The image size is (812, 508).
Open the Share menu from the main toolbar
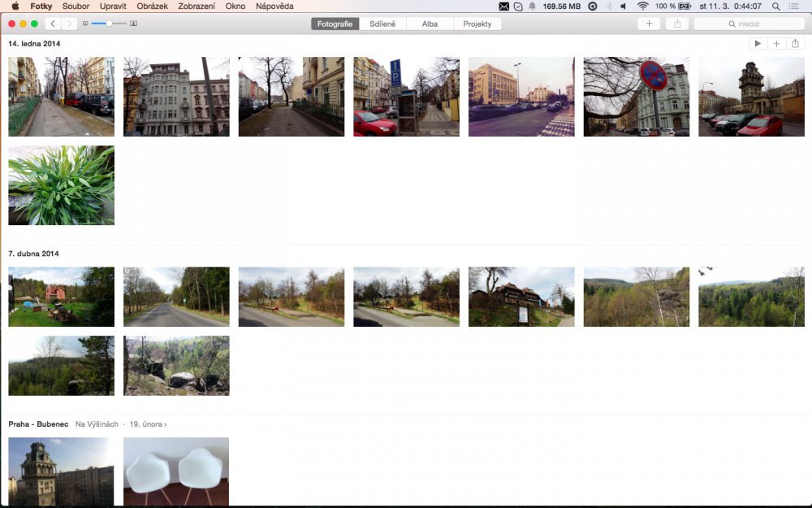678,24
